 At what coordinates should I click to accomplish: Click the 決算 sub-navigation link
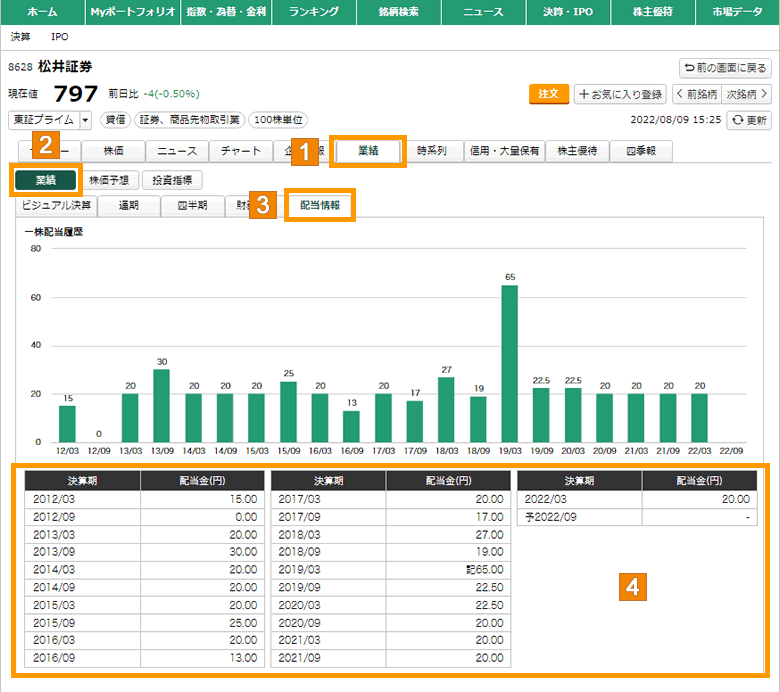coord(20,37)
